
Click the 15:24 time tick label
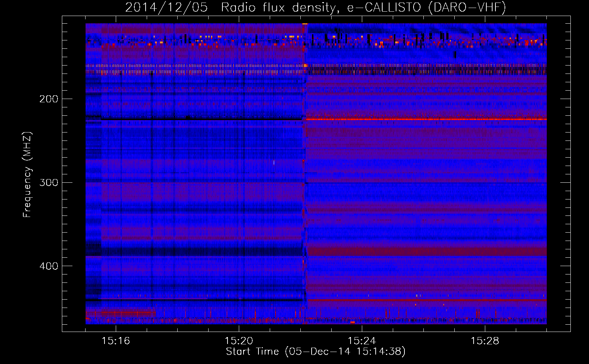coord(362,341)
